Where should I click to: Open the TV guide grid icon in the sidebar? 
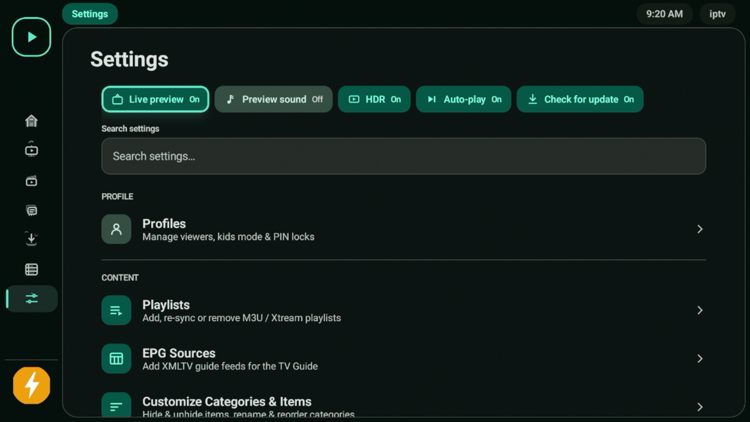(x=32, y=269)
